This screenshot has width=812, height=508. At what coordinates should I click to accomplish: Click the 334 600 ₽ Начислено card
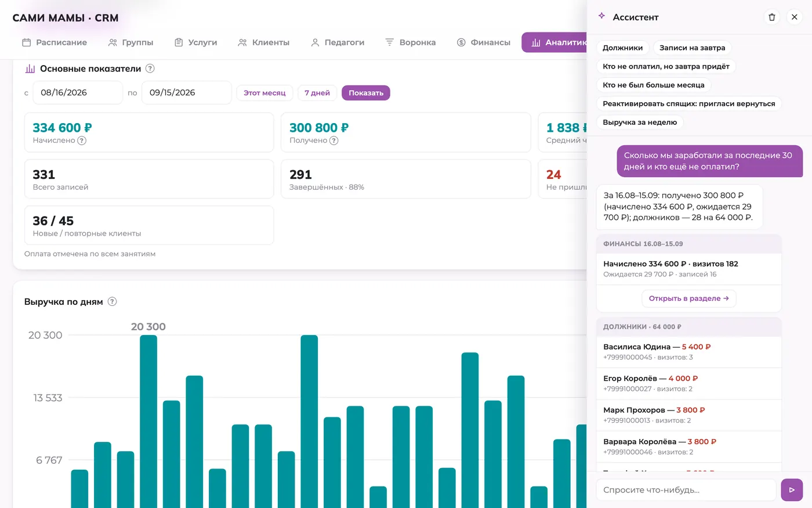click(149, 132)
